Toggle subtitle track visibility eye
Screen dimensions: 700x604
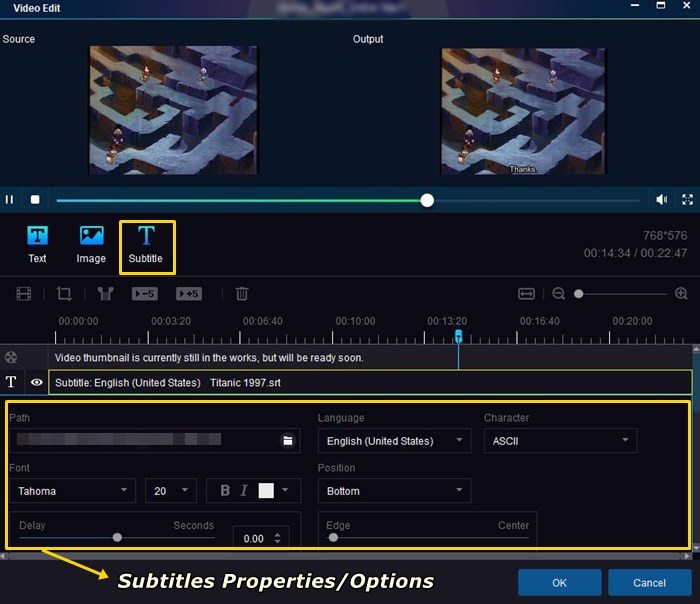click(37, 382)
